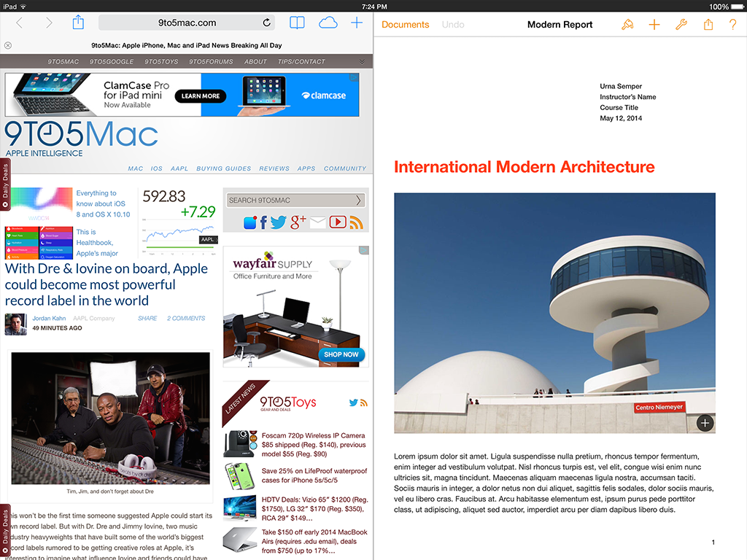Click the blue app icon beside Facebook
The image size is (747, 560).
point(250,222)
